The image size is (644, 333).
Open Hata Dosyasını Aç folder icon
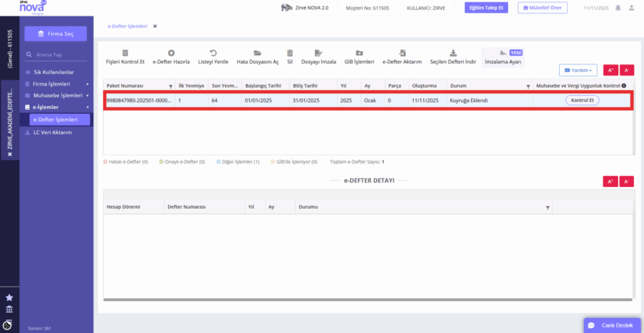coord(257,53)
